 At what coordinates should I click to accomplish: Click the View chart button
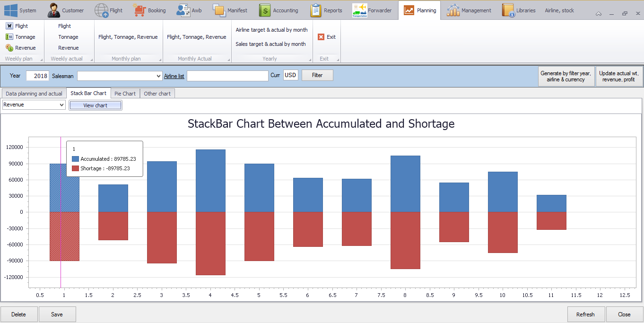[95, 105]
